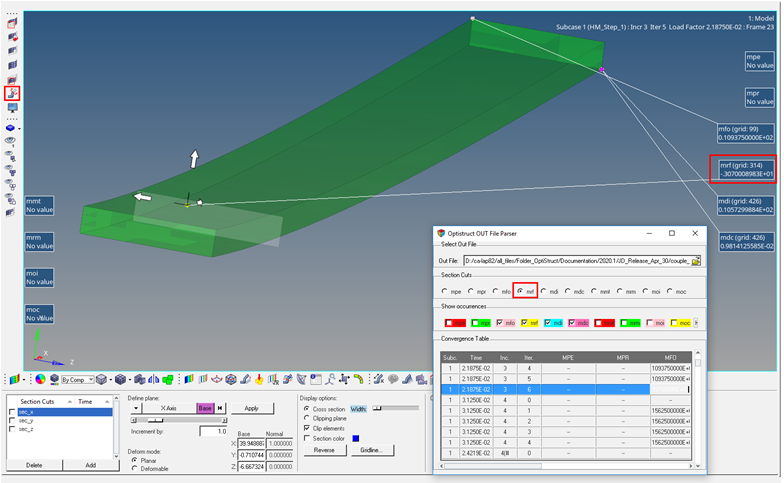Screen dimensions: 784x483
Task: Click the top icon in left toolbar
Action: 13,22
